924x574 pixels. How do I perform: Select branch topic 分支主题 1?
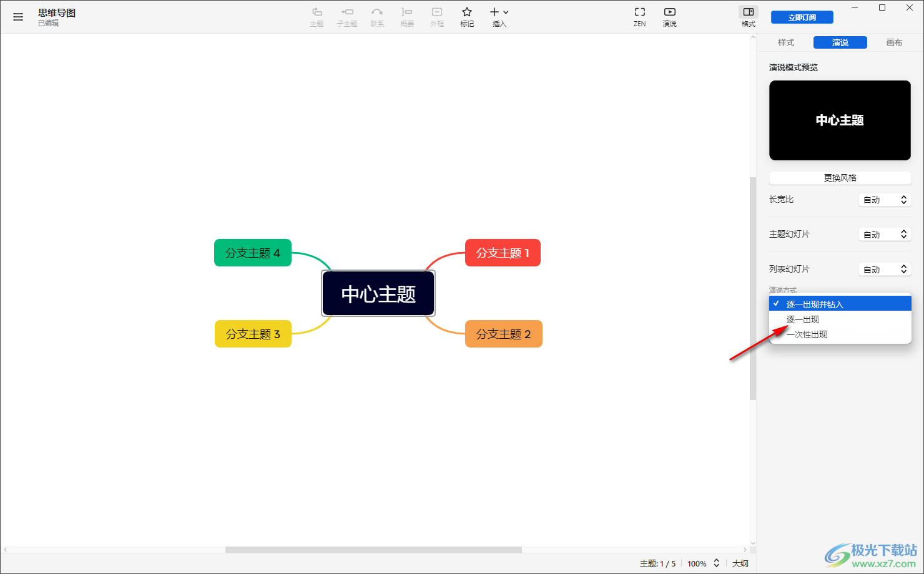503,253
